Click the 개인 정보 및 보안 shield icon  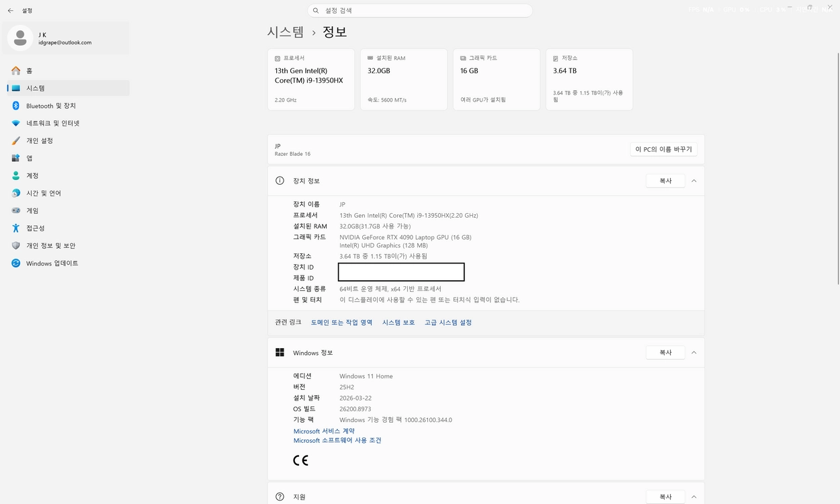coord(16,245)
